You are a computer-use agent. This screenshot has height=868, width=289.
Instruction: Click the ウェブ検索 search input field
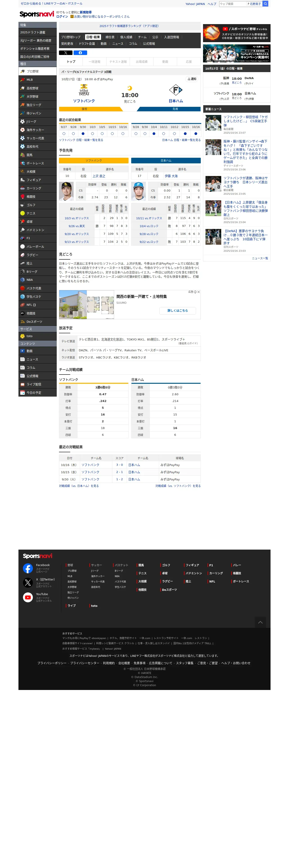click(x=233, y=4)
